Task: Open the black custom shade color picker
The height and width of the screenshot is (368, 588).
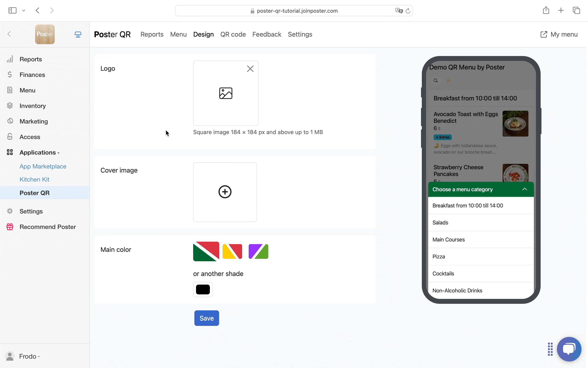Action: point(203,289)
